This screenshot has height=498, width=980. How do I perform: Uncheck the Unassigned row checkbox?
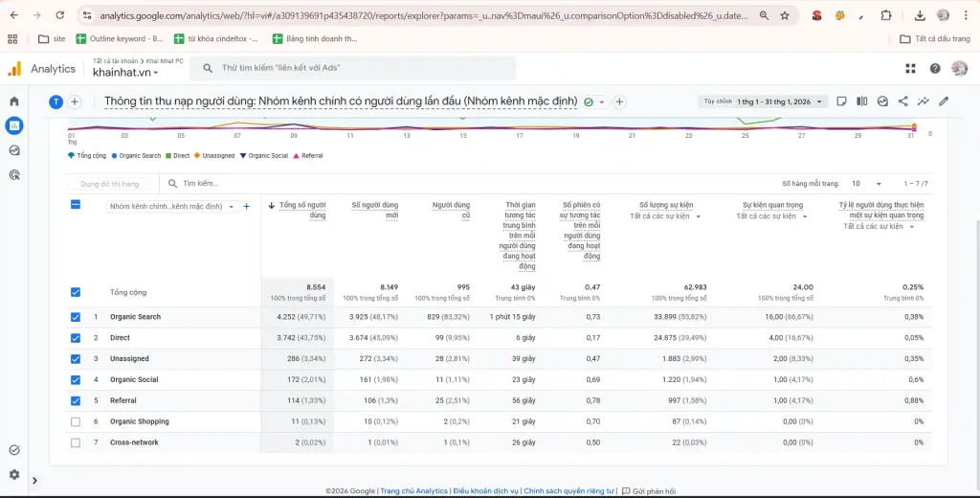click(x=76, y=359)
